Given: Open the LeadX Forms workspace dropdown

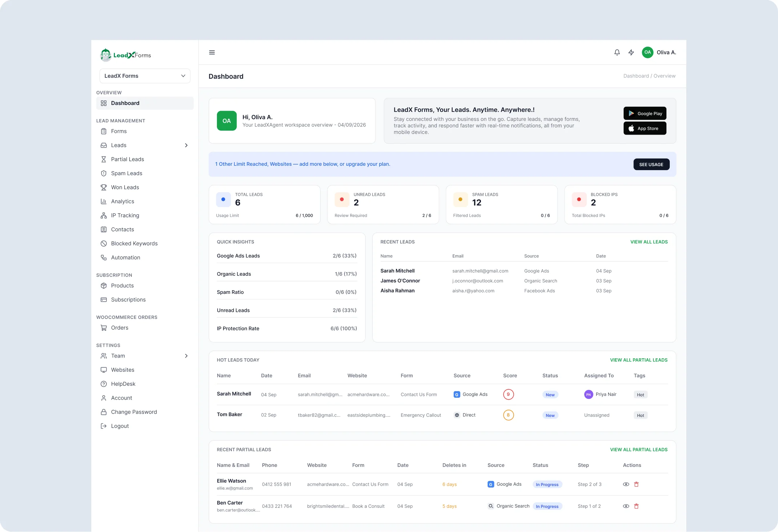Looking at the screenshot, I should coord(145,76).
